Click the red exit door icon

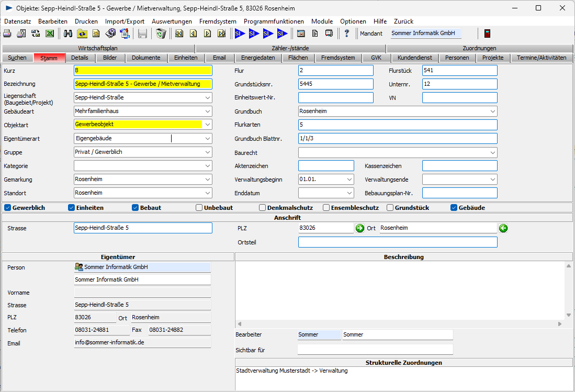[x=487, y=33]
